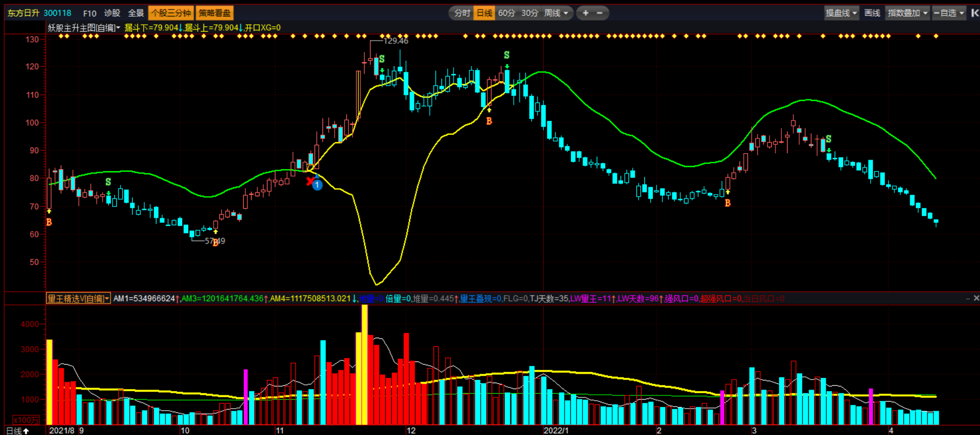Toggle 个股三分钟 highlighted button

click(171, 13)
